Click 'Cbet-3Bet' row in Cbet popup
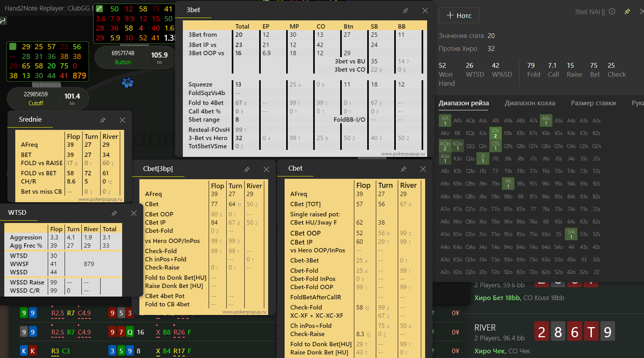 coord(305,261)
